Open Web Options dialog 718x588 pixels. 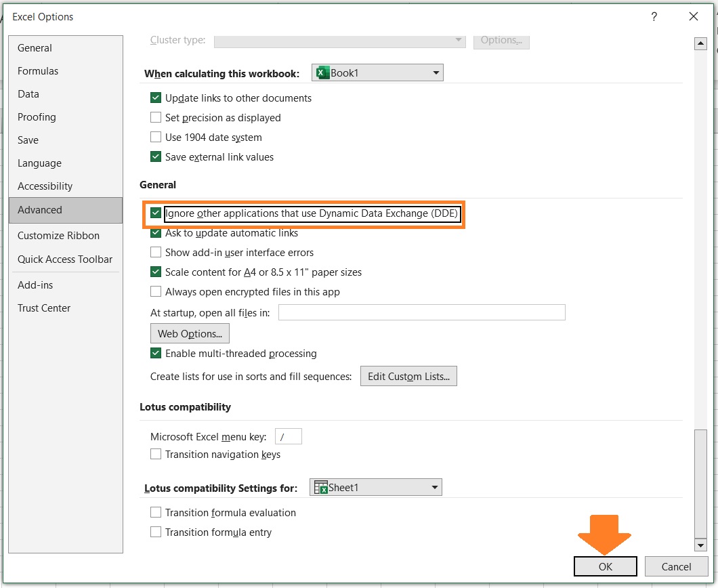[x=190, y=333]
